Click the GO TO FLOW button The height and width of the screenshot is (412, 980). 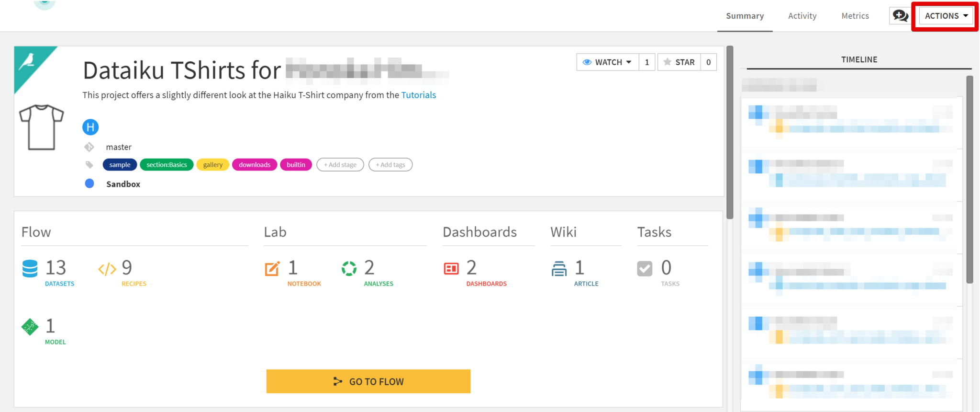[368, 381]
